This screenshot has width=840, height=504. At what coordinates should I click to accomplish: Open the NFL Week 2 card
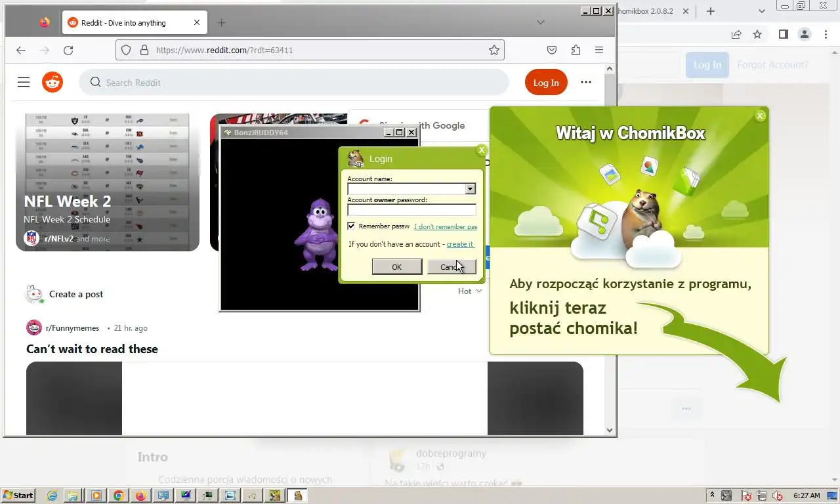click(108, 182)
